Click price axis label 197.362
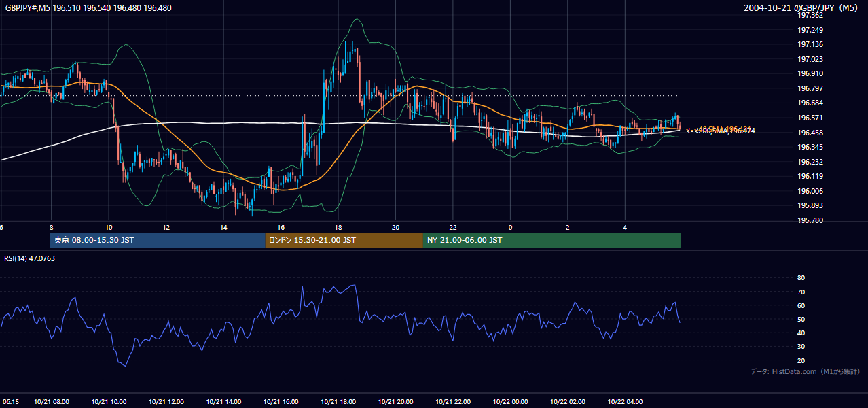Viewport: 868px width, 408px height. (x=810, y=15)
